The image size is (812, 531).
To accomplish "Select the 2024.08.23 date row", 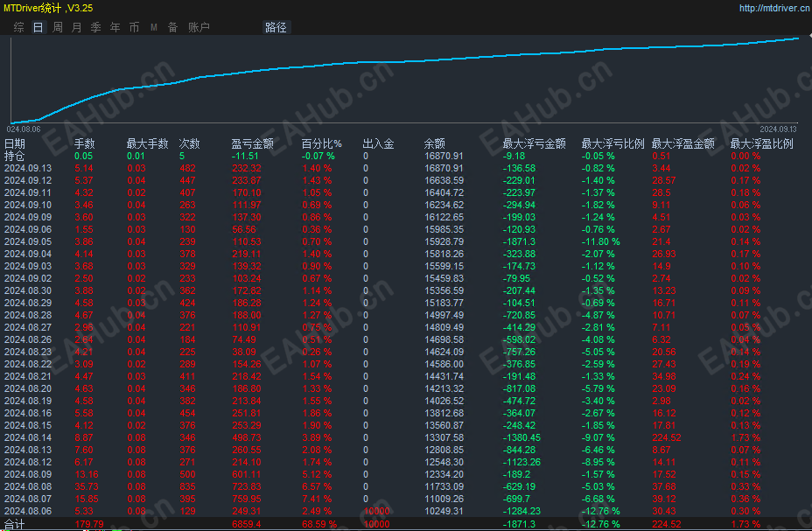I will [x=406, y=352].
